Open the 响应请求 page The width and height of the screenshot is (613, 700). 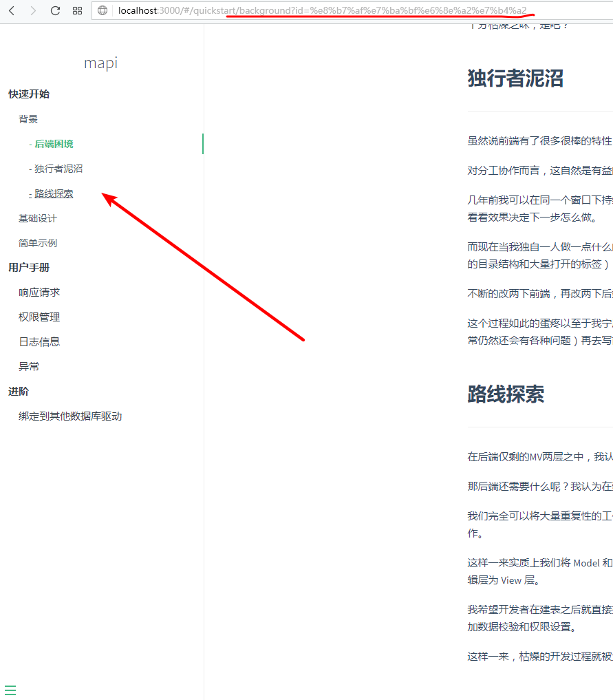[x=39, y=293]
